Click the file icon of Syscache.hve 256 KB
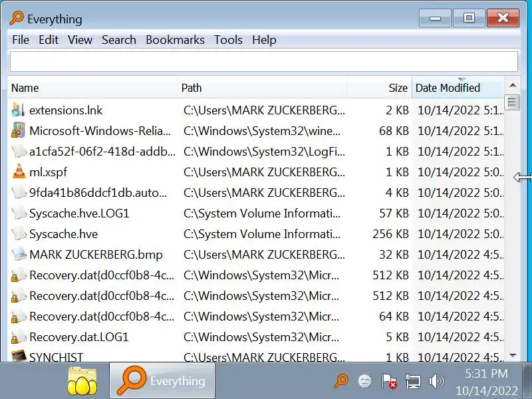This screenshot has width=532, height=399. tap(19, 234)
